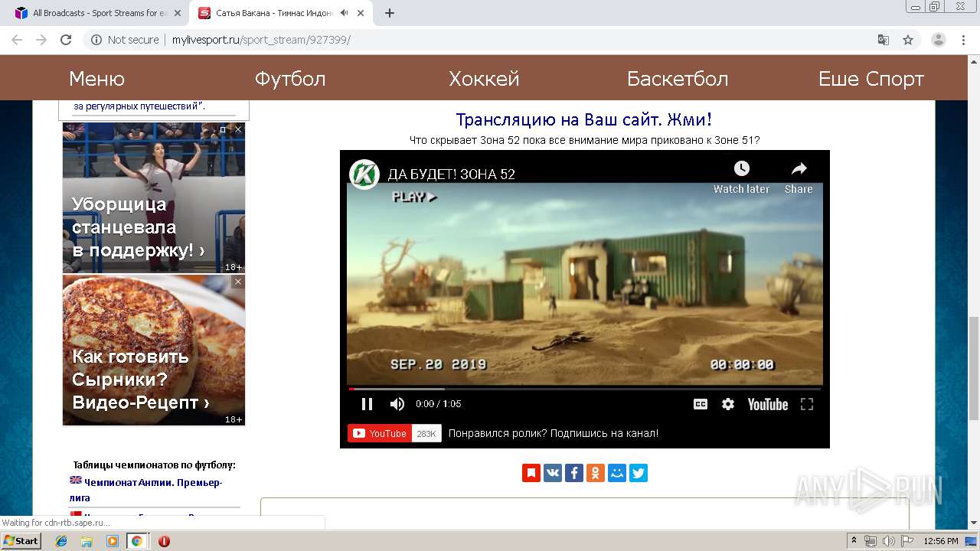Open Chrome profile avatar

939,40
